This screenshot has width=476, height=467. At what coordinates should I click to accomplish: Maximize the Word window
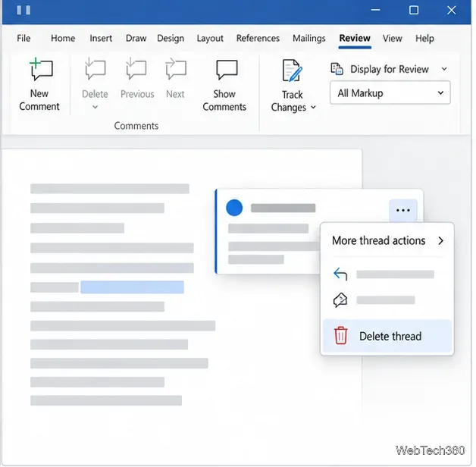click(414, 10)
